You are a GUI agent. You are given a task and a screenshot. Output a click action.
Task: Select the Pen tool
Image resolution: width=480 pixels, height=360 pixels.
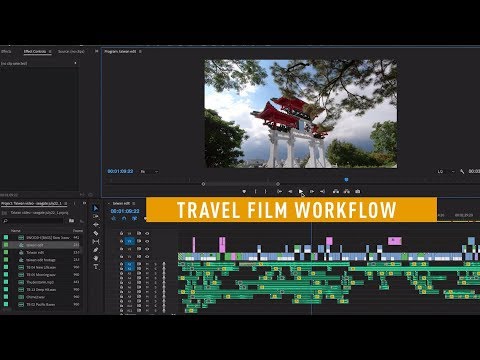pyautogui.click(x=96, y=250)
